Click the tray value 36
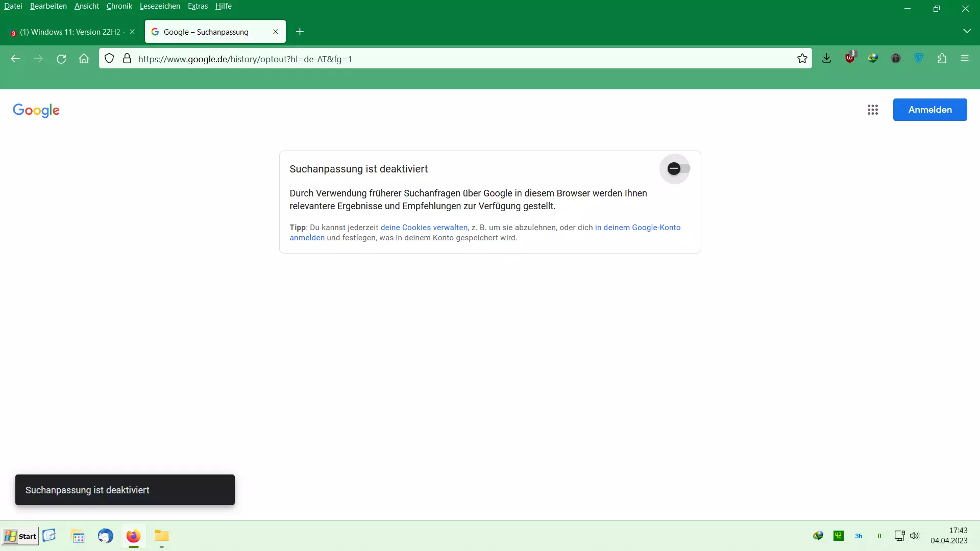Viewport: 980px width, 551px height. (x=859, y=536)
